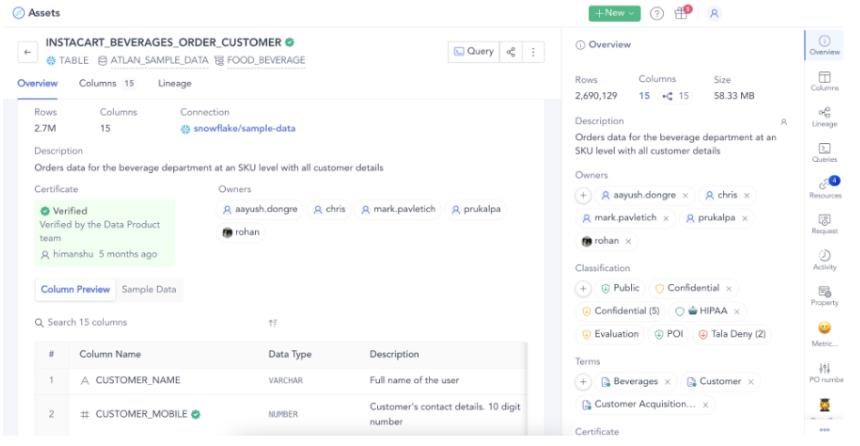860x446 pixels.
Task: Switch to the Columns 15 tab
Action: (x=106, y=83)
